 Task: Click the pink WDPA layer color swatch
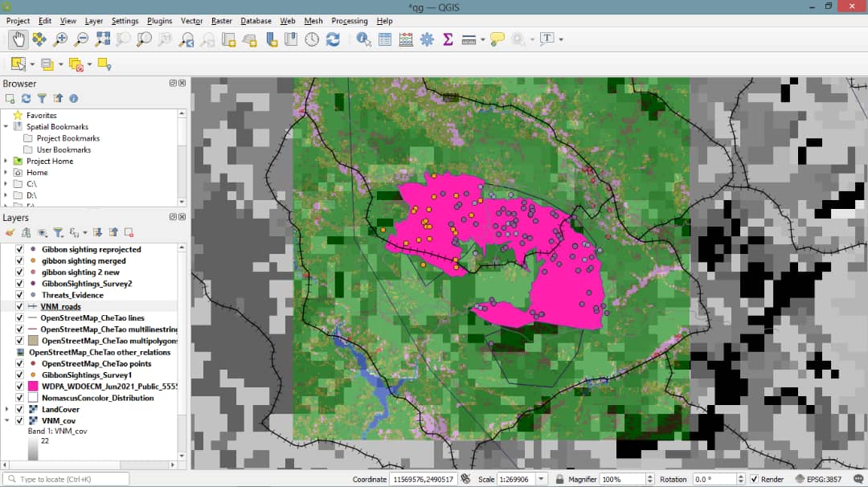pos(33,387)
